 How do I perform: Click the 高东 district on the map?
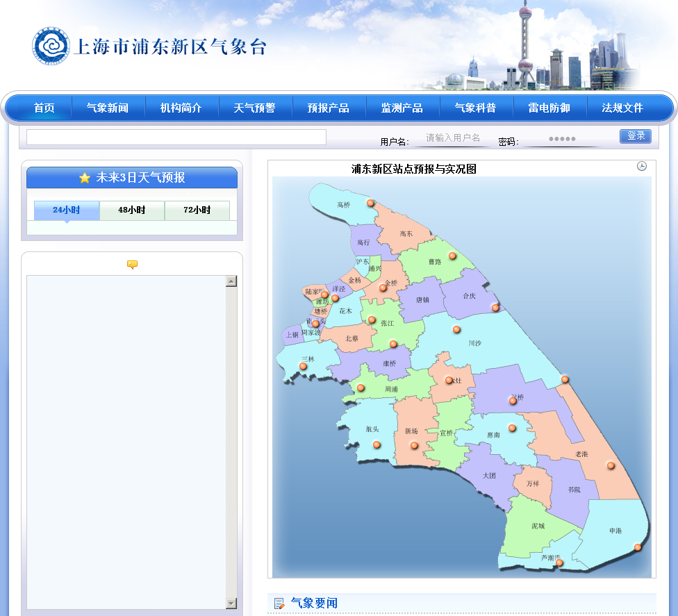406,234
